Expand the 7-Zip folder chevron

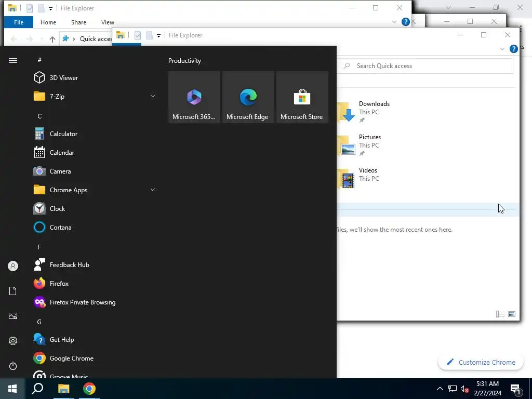[x=153, y=96]
